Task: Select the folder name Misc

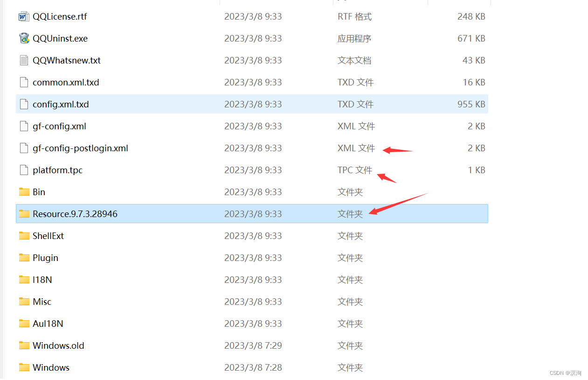Action: pyautogui.click(x=42, y=302)
